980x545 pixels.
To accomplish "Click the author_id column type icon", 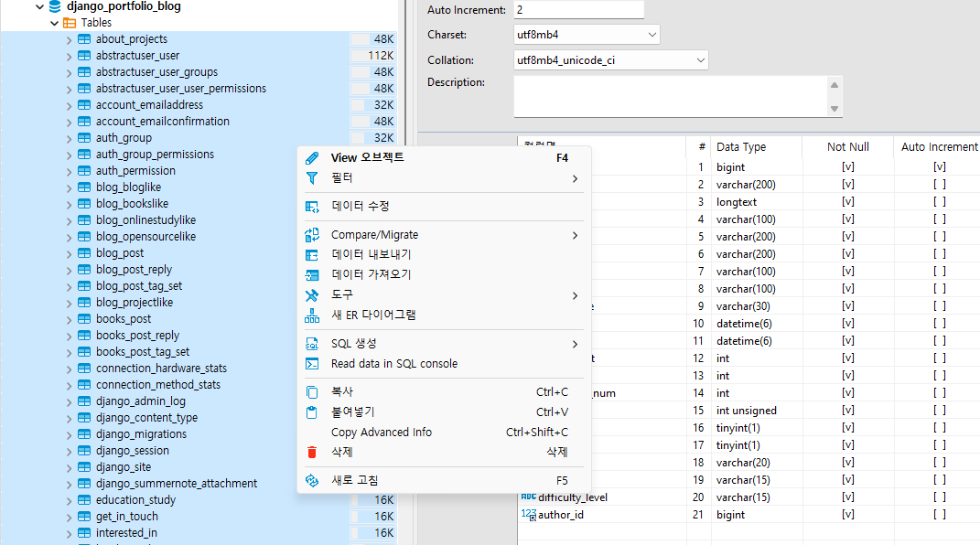I will point(529,515).
